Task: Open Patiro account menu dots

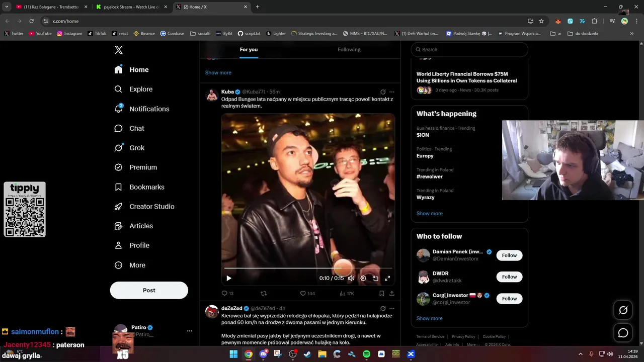Action: (190, 331)
